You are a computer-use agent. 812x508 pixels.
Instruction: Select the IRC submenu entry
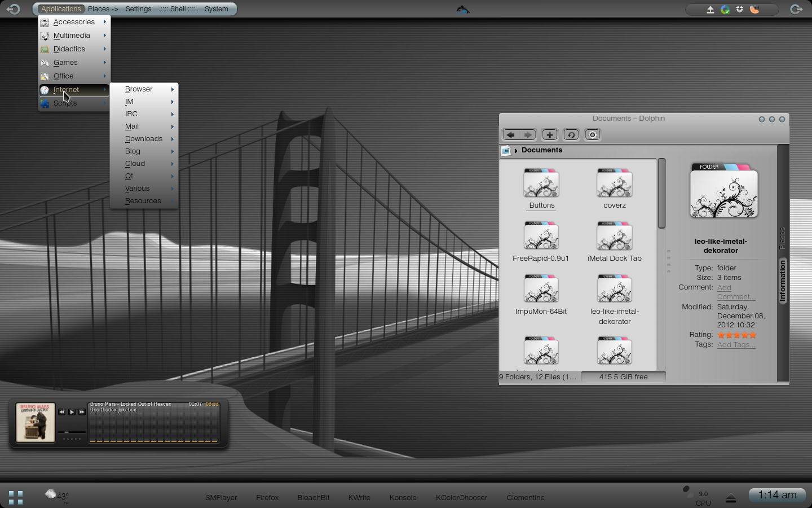pyautogui.click(x=144, y=114)
